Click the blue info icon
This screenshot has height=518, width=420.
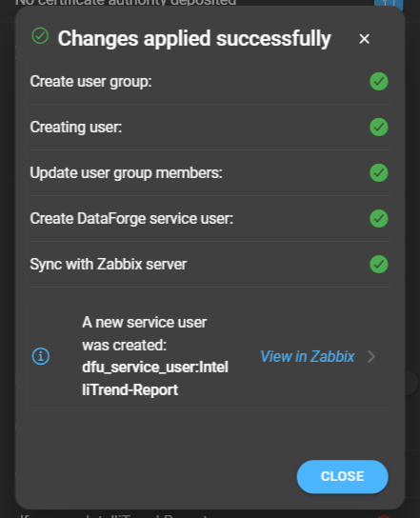click(41, 356)
